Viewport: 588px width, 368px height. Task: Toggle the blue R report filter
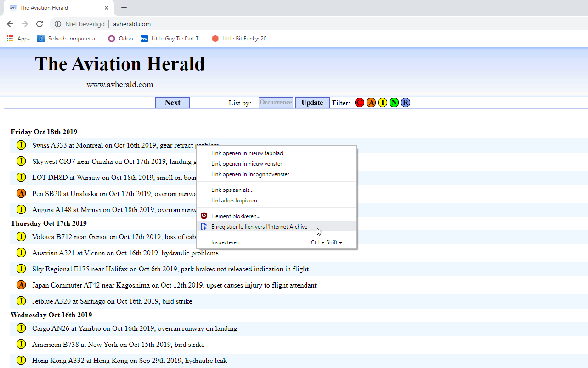406,103
